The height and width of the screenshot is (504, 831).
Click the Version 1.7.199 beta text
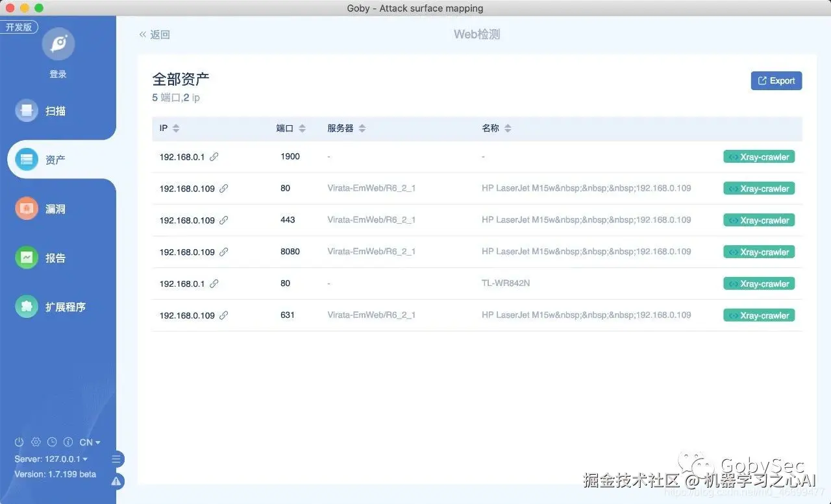[55, 474]
